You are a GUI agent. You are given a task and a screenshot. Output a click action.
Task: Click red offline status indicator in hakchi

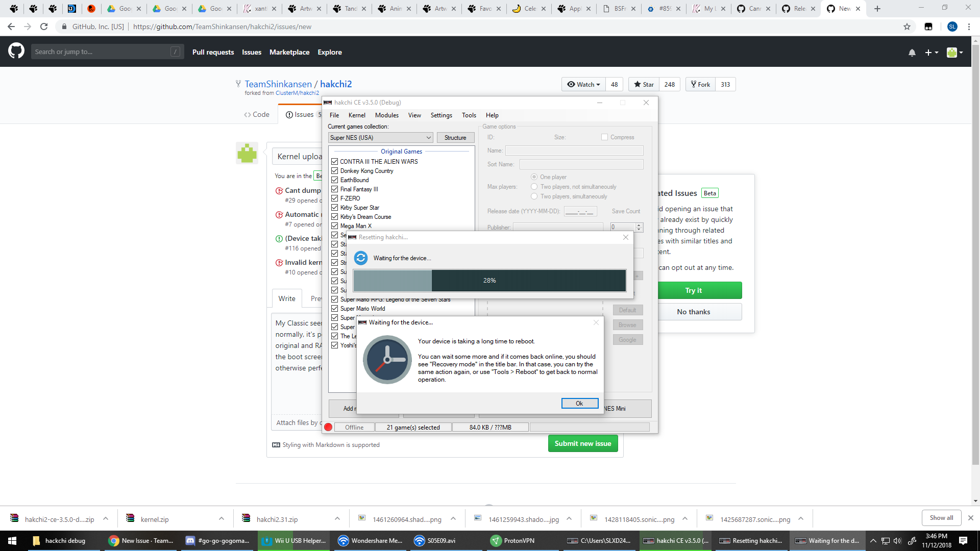pos(328,428)
